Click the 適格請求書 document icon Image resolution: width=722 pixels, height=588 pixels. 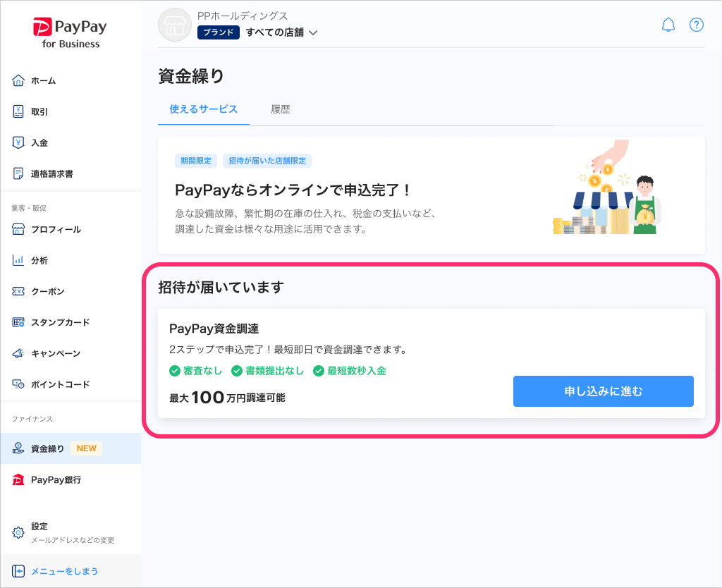coord(18,173)
